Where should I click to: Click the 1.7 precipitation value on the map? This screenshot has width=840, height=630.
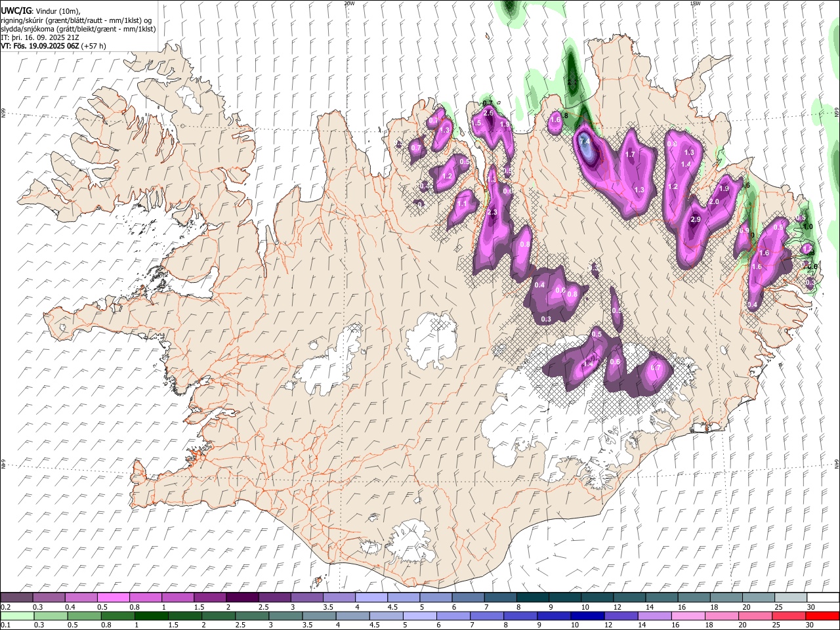631,155
